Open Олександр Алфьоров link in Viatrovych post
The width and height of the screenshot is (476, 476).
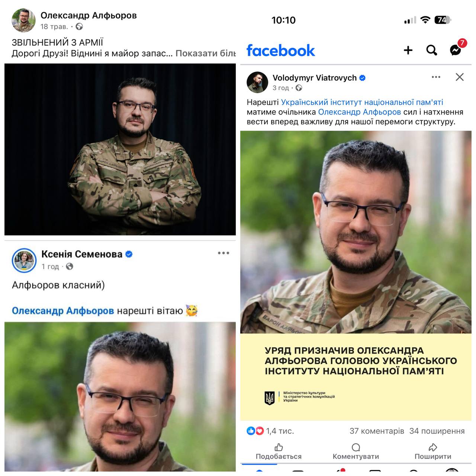[359, 112]
